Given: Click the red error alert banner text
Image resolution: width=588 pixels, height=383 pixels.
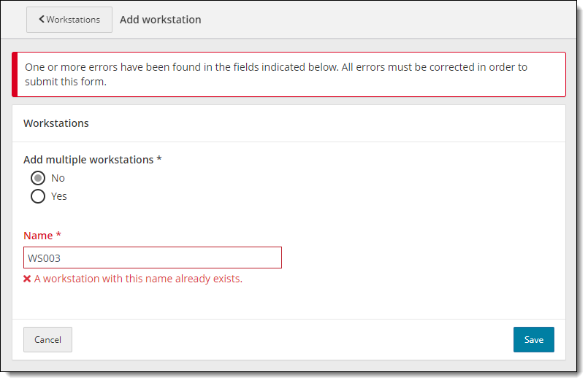Looking at the screenshot, I should (x=276, y=74).
